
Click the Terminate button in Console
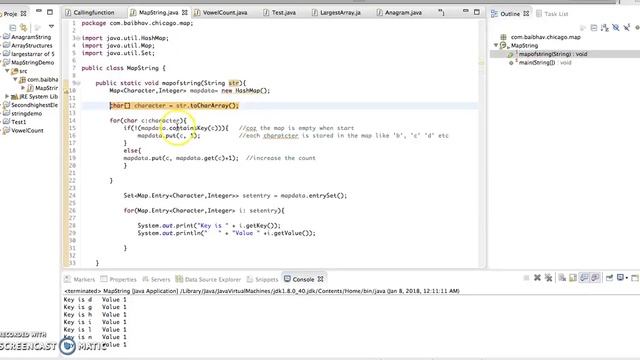tap(527, 278)
